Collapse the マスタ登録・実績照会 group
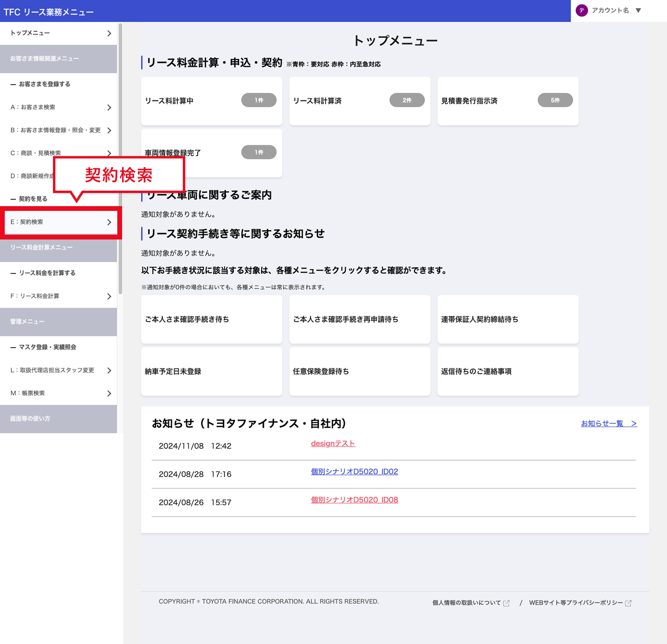 [43, 348]
